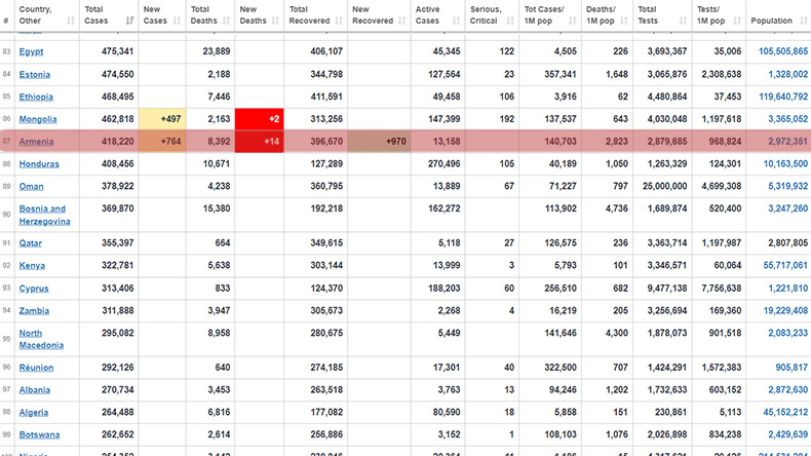Image resolution: width=811 pixels, height=456 pixels.
Task: Click the yellow +497 new cases cell
Action: (162, 119)
